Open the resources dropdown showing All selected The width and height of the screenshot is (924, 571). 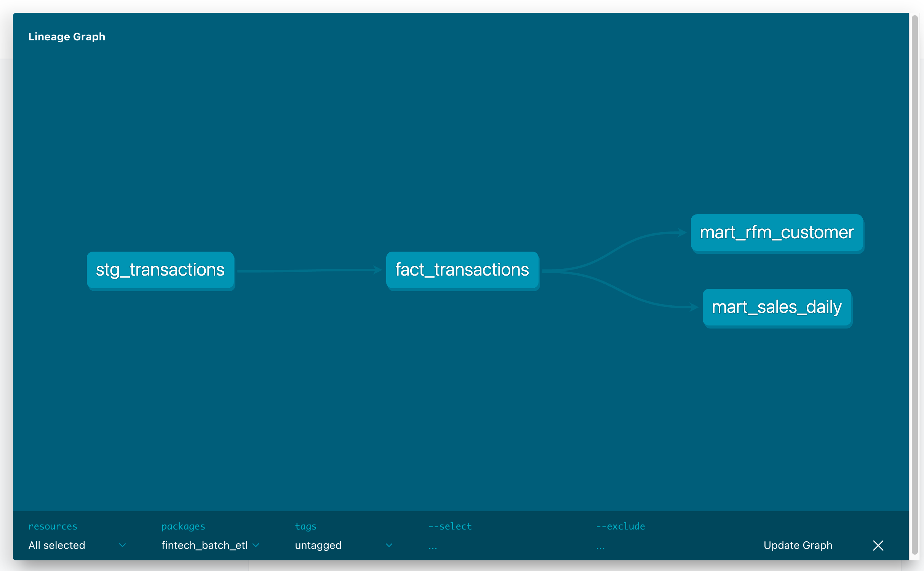click(x=57, y=545)
